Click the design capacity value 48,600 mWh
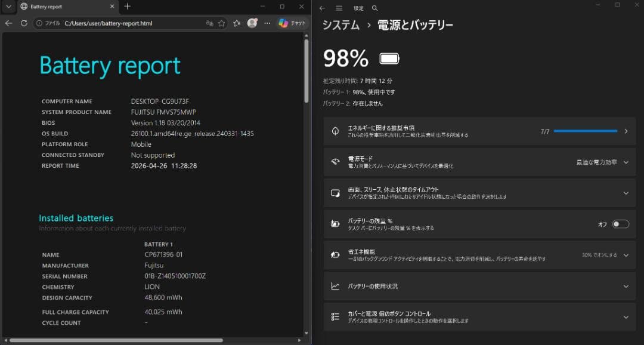Screen dimensions: 644x345 pos(163,297)
